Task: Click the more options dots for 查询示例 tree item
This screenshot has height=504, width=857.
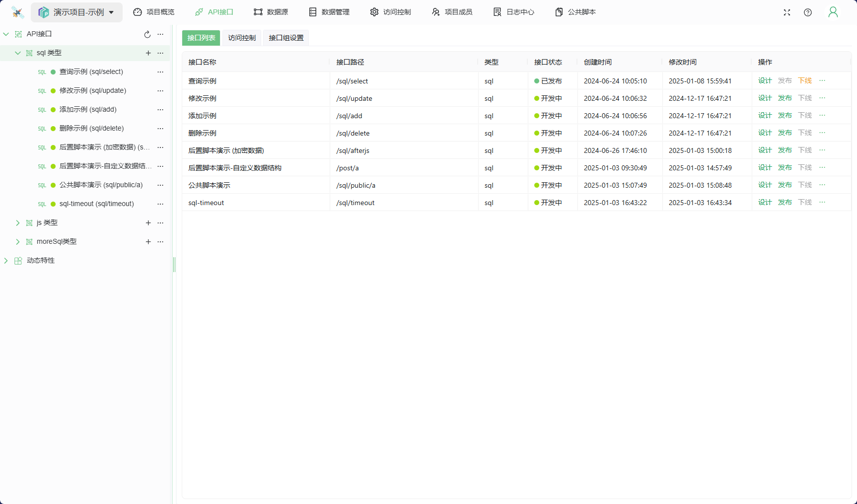Action: 160,72
